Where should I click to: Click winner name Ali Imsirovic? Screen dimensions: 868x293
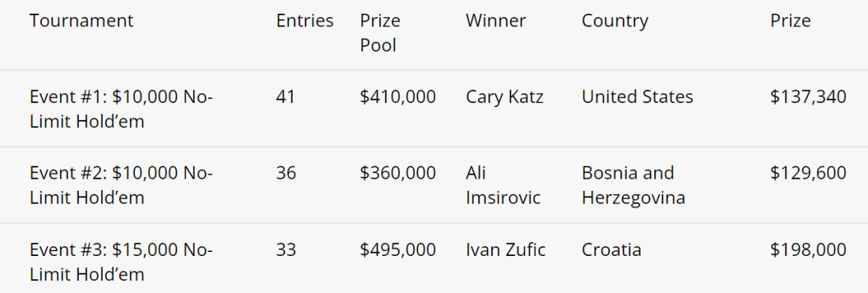[502, 185]
